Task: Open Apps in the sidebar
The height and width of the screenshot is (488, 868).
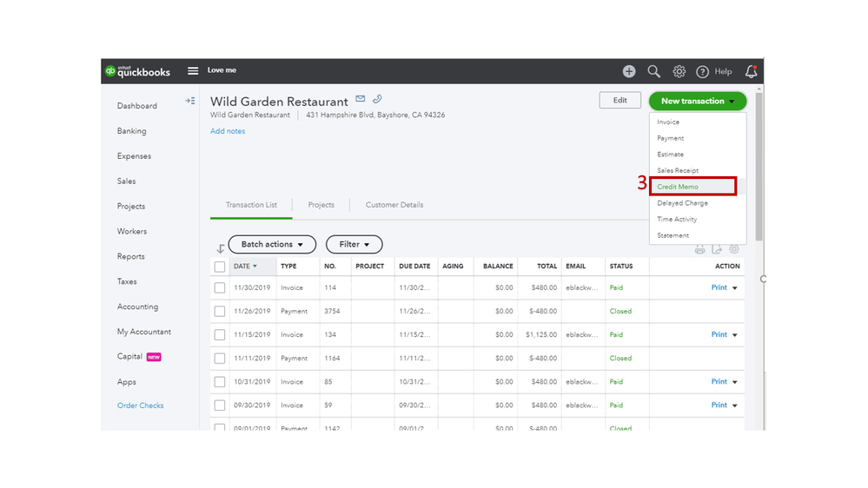Action: pos(126,382)
